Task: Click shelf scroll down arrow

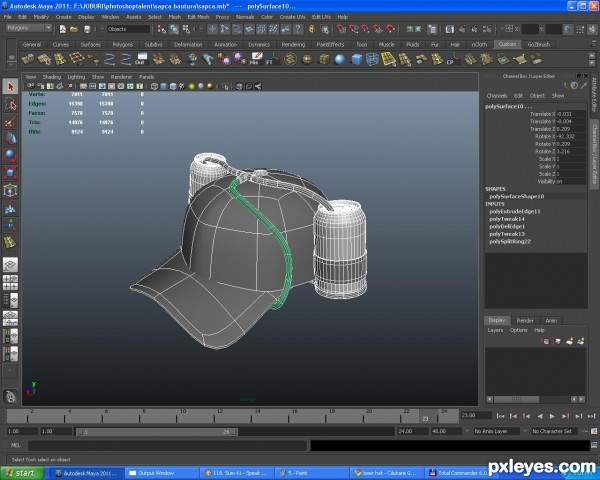Action: 592,63
